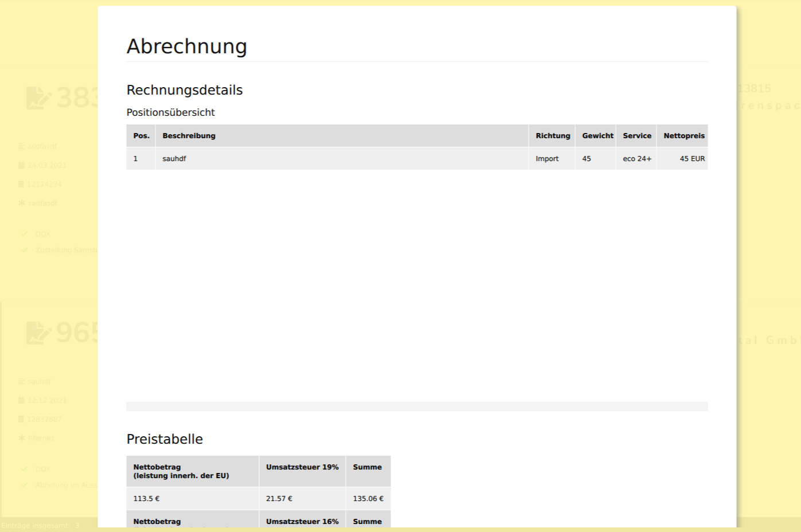The width and height of the screenshot is (801, 532).
Task: Click the Richtung column header
Action: (552, 136)
